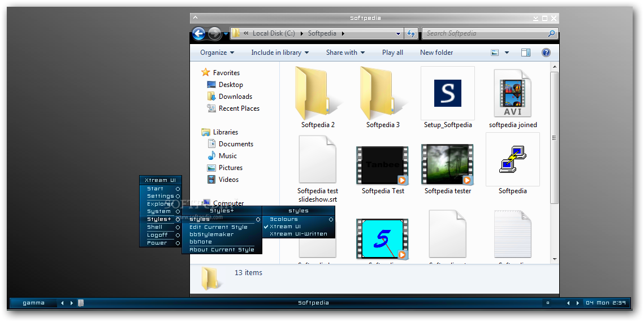Open Include in library dropdown
The image size is (644, 322).
(280, 53)
